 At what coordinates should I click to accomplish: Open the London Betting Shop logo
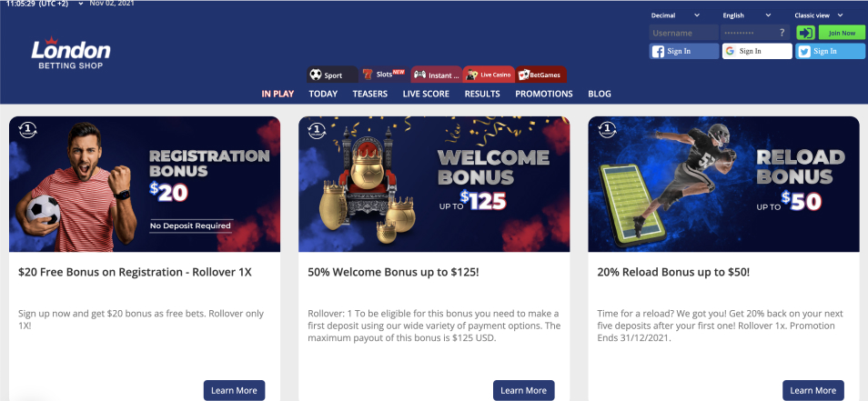71,53
